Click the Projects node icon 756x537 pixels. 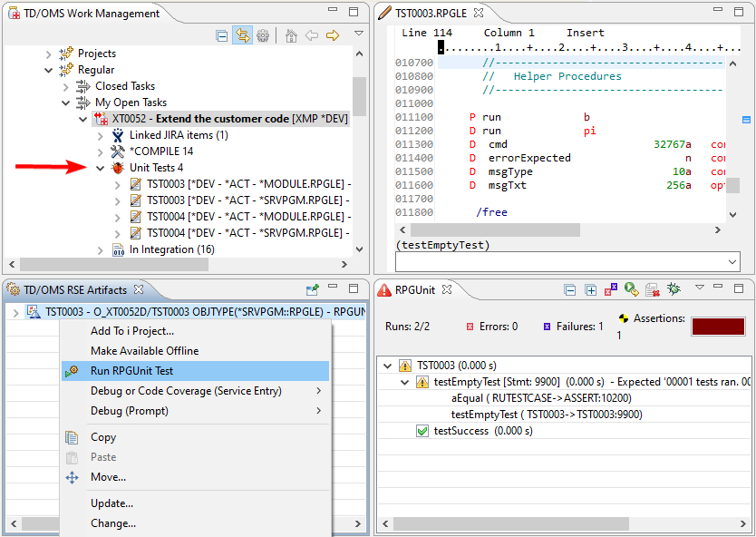tap(66, 54)
